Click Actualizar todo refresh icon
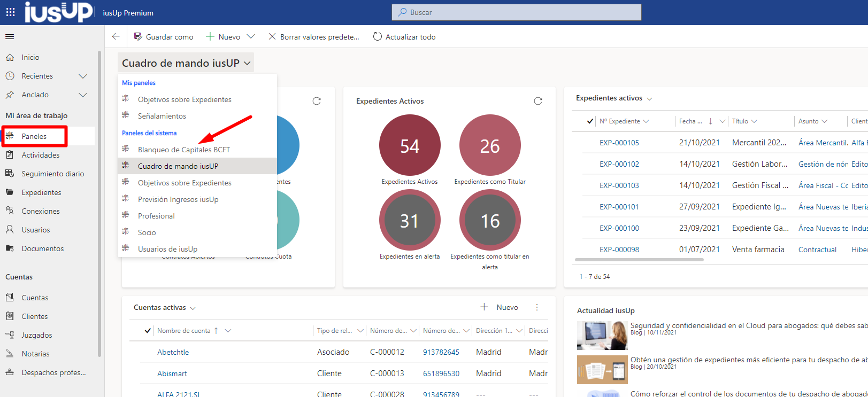This screenshot has width=868, height=397. (378, 37)
